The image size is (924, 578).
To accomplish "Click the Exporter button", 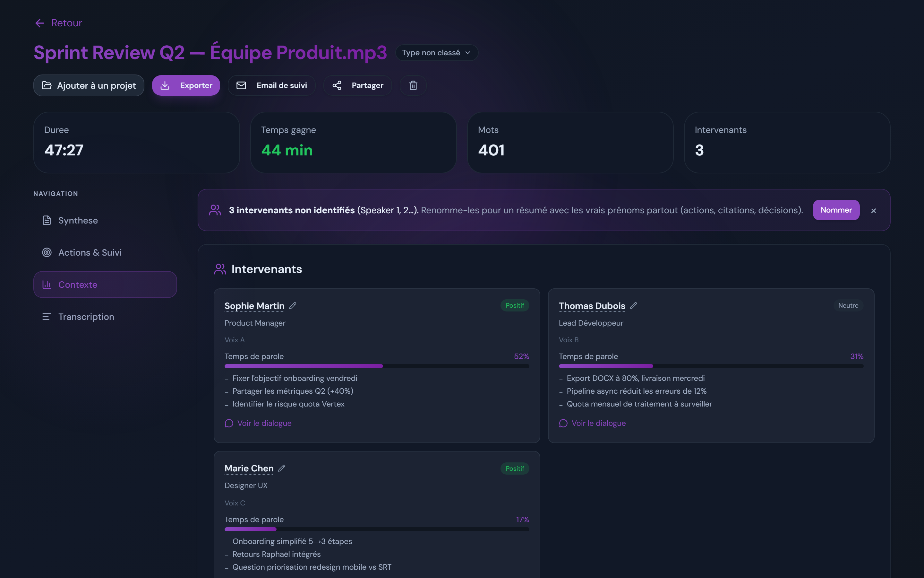I will 186,85.
